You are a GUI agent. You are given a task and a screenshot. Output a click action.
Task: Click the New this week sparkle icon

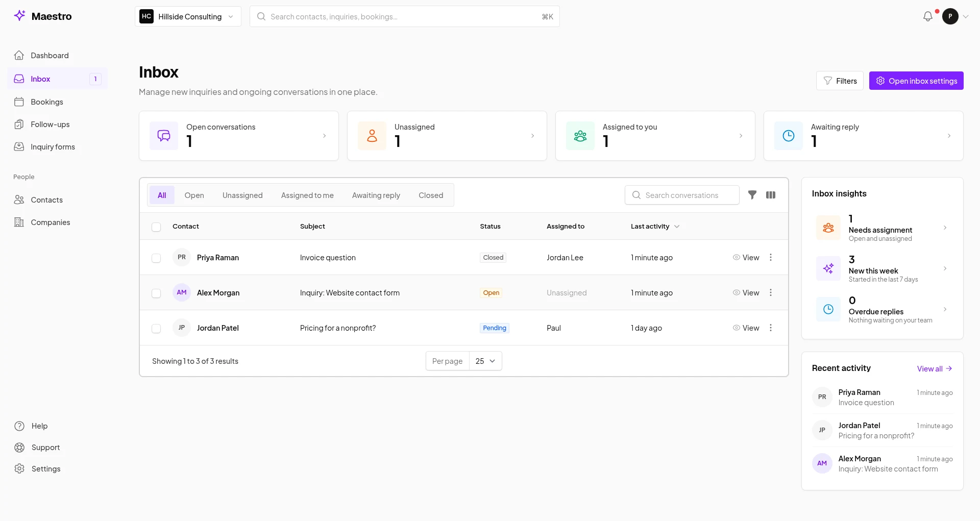[x=828, y=268]
